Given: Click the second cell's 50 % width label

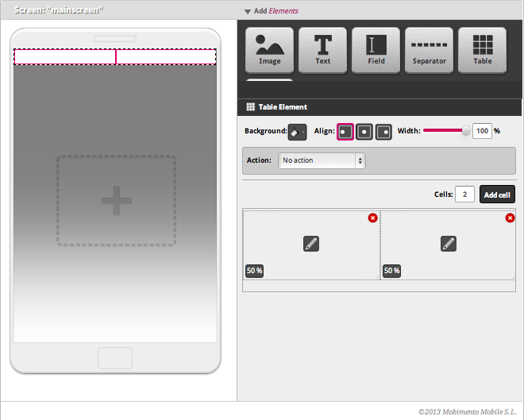Looking at the screenshot, I should click(391, 271).
